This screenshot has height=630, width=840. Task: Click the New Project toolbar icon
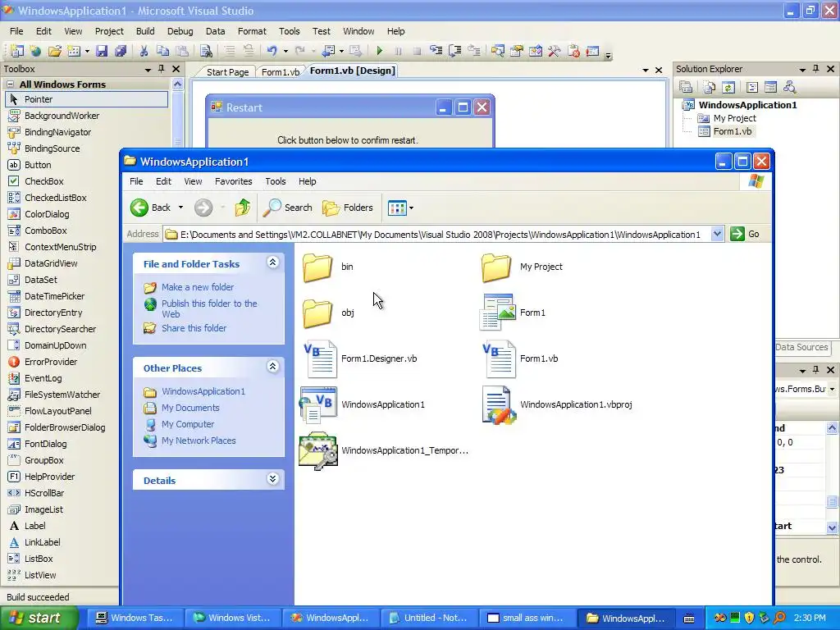click(x=17, y=51)
